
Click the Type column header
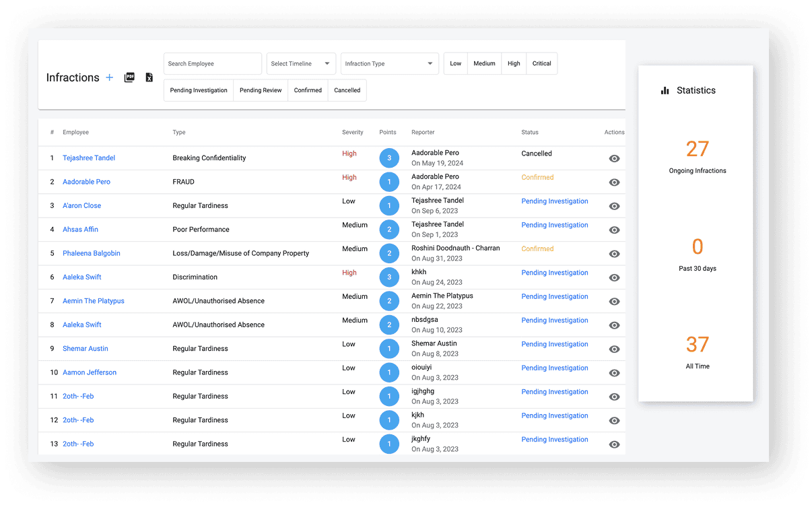pyautogui.click(x=179, y=133)
